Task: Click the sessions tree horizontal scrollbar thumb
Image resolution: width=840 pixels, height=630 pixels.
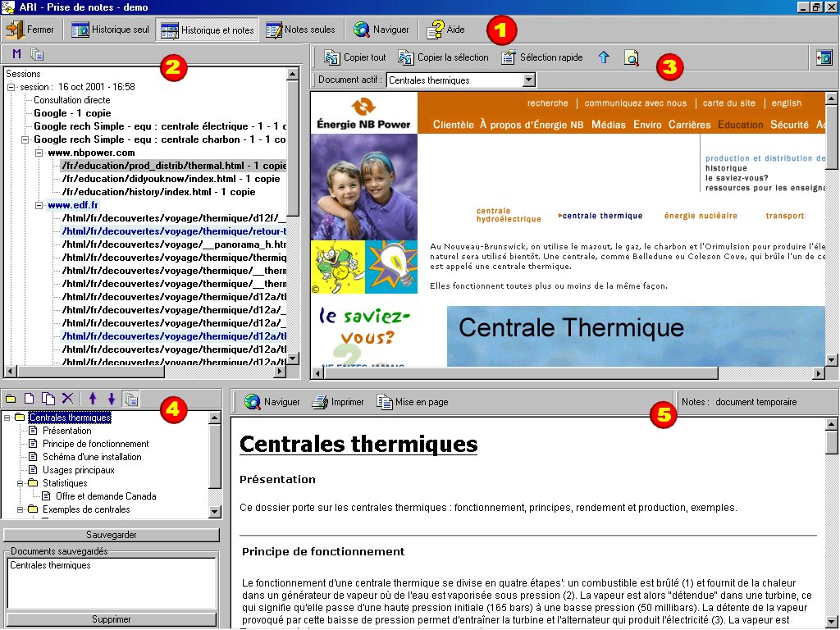Action: 91,372
